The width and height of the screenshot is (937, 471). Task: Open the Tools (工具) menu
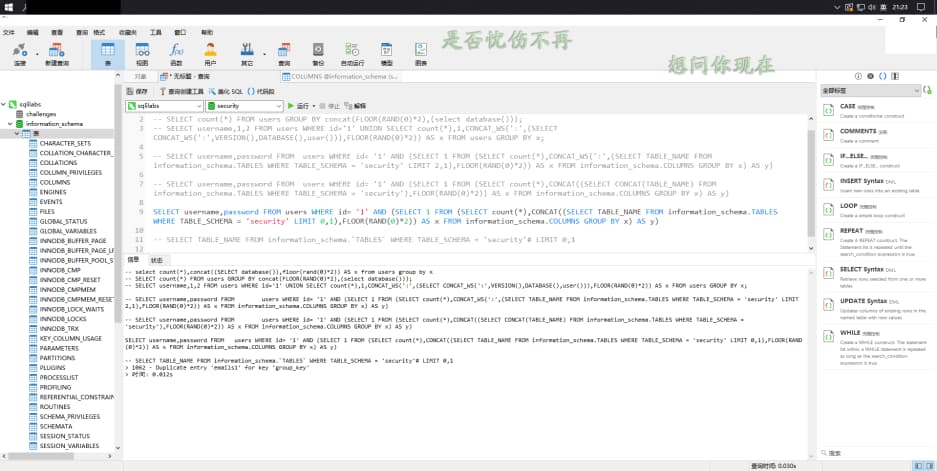click(155, 32)
